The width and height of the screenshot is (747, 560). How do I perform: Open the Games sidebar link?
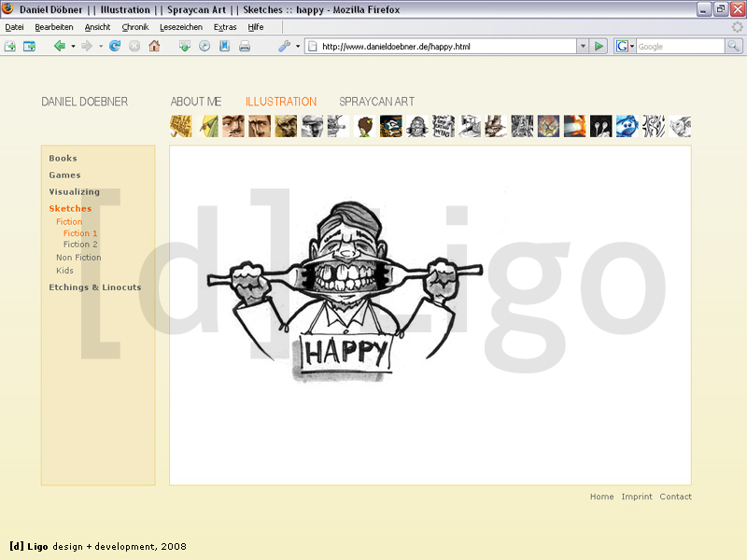coord(64,175)
